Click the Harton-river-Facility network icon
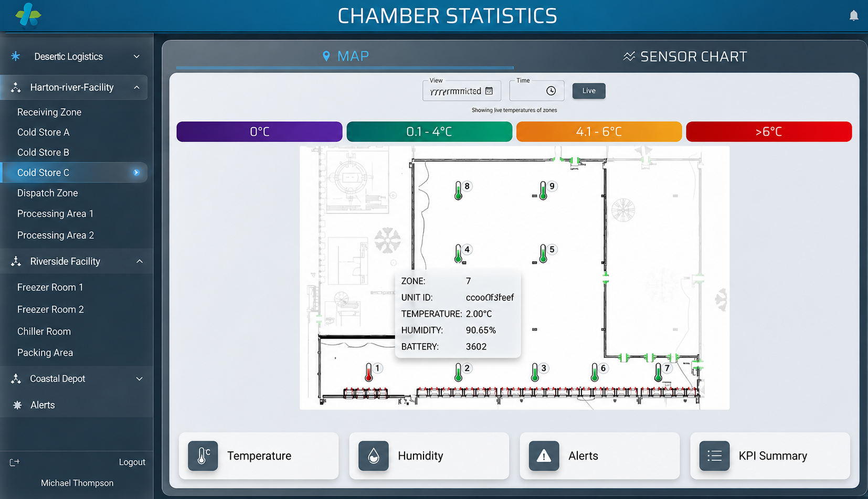 click(x=16, y=88)
